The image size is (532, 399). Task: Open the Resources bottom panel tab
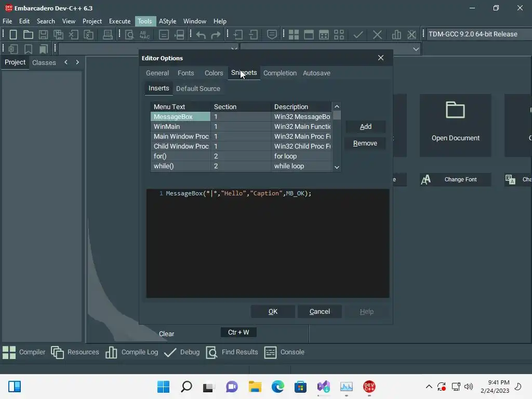point(75,352)
